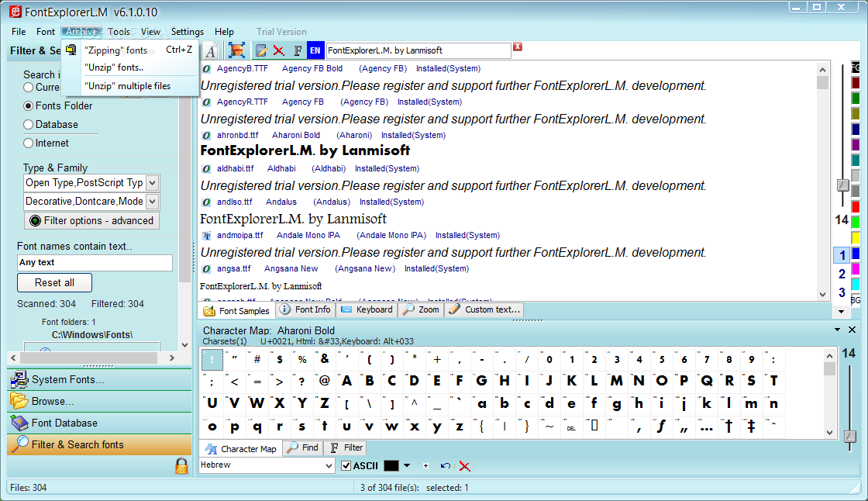Select the dark green color swatch
The height and width of the screenshot is (501, 868).
[x=856, y=98]
